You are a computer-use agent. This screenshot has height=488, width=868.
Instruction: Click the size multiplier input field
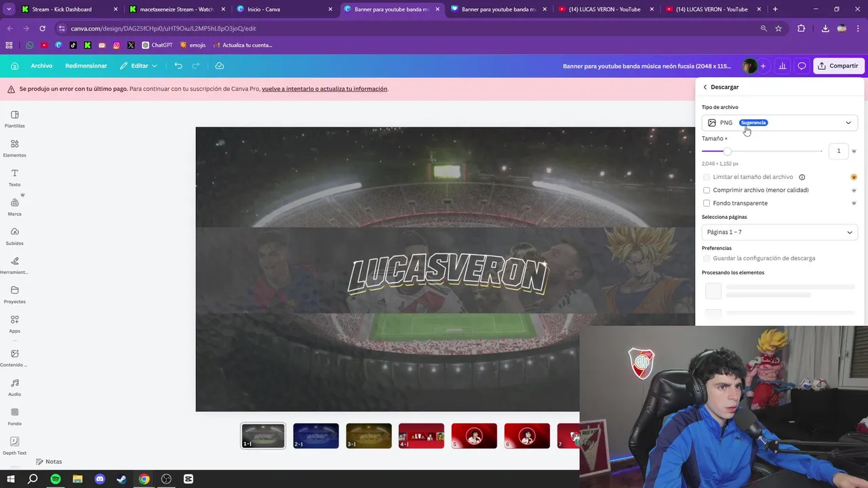point(838,151)
